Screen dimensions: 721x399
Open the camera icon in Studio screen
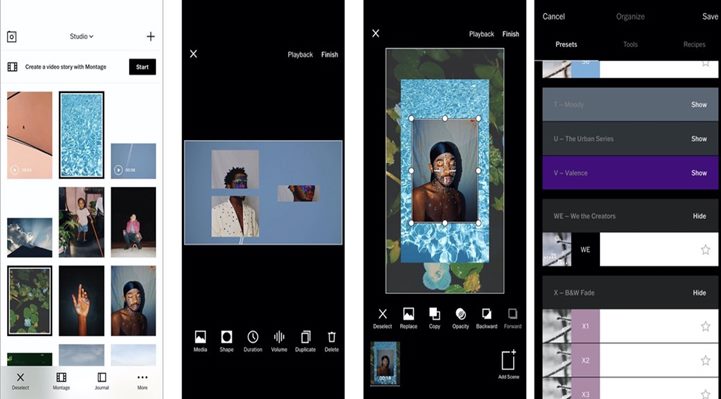pyautogui.click(x=12, y=37)
